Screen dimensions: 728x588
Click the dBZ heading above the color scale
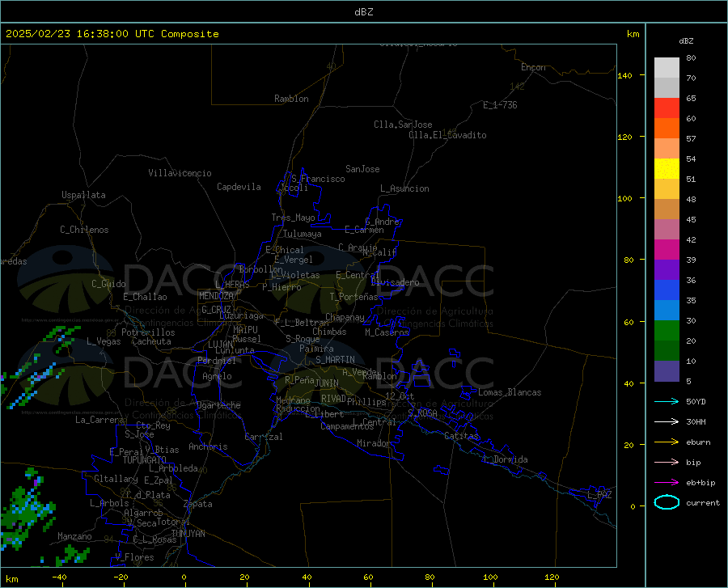coord(686,40)
